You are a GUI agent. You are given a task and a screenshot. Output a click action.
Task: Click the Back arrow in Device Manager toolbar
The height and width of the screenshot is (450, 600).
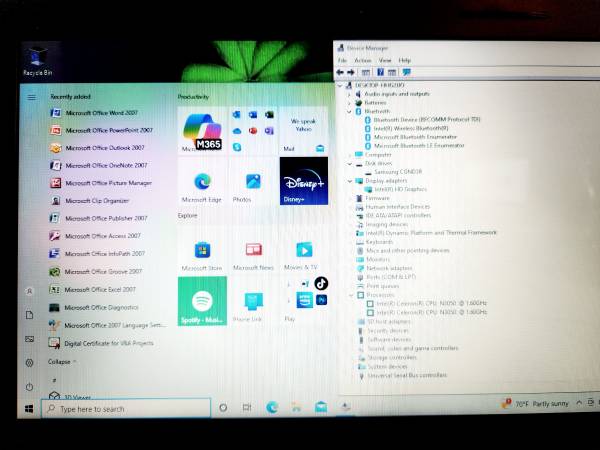pyautogui.click(x=340, y=72)
